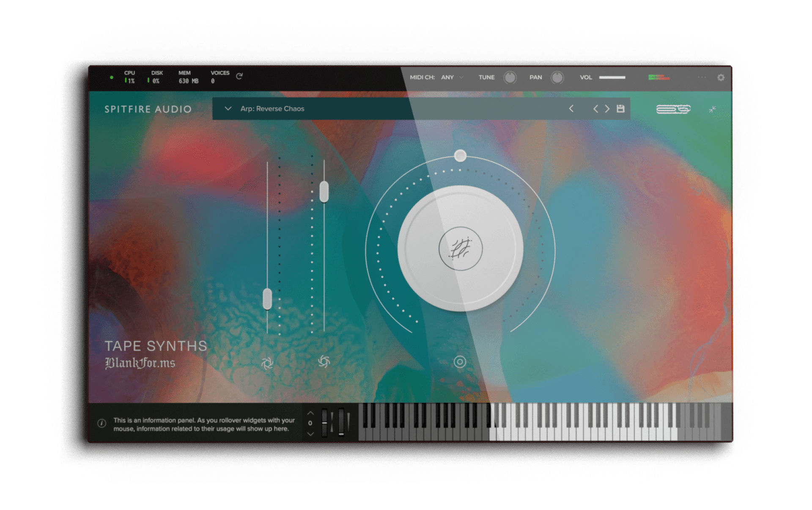812x510 pixels.
Task: Click the concentric circle icon under the big knob
Action: pyautogui.click(x=460, y=362)
